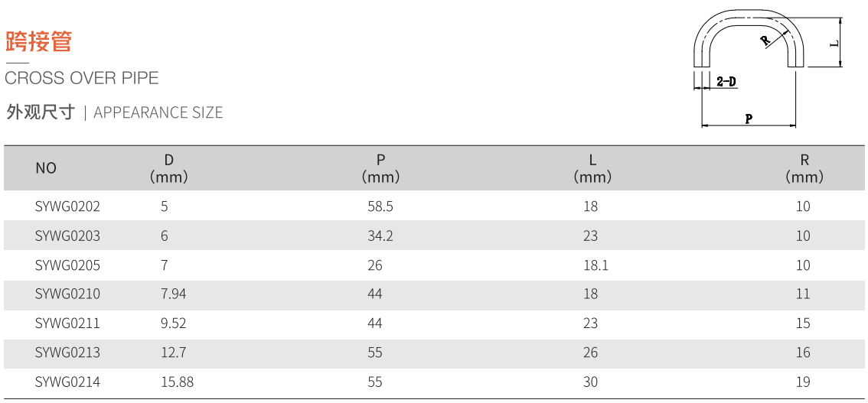Select model number SYWG0214
Image resolution: width=868 pixels, height=403 pixels.
point(67,382)
